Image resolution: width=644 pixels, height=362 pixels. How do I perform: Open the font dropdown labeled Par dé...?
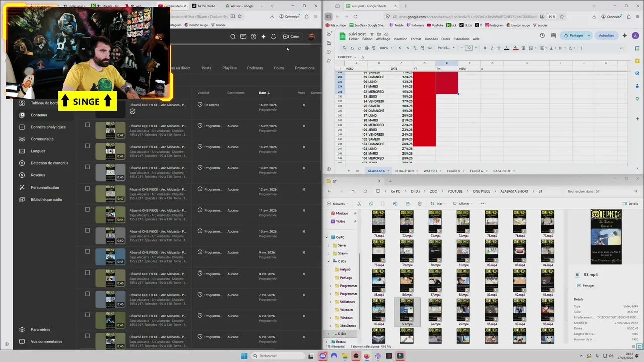click(x=445, y=48)
